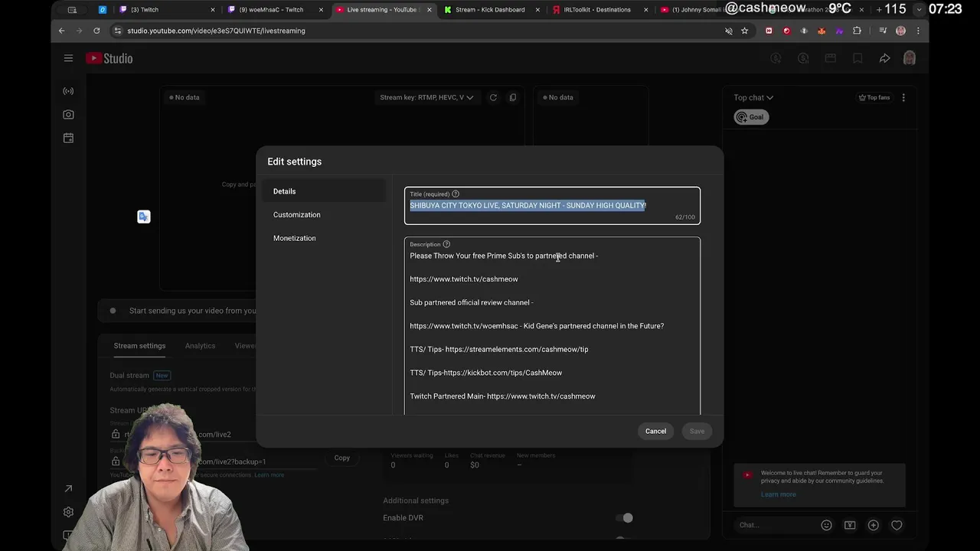Open the Manage calendar sidebar icon
Viewport: 980px width, 551px height.
(68, 138)
